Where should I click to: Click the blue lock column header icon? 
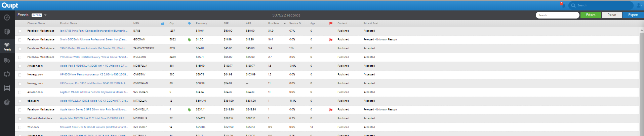click(x=163, y=24)
